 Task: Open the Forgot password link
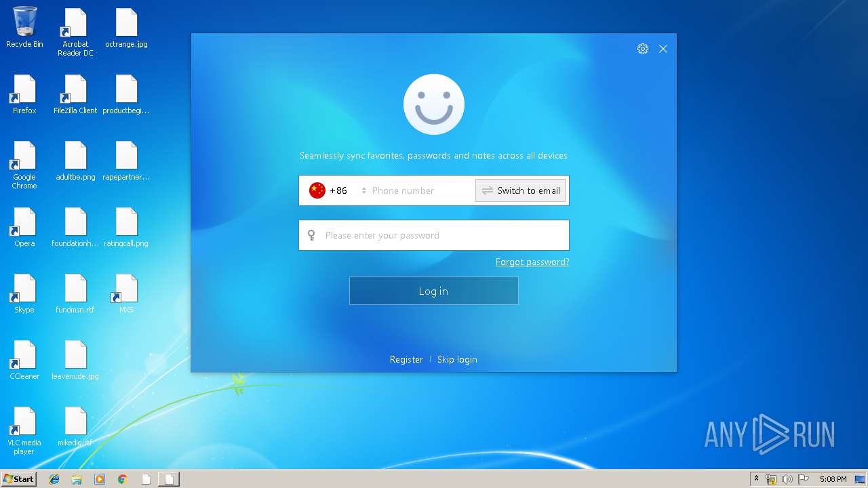[532, 262]
